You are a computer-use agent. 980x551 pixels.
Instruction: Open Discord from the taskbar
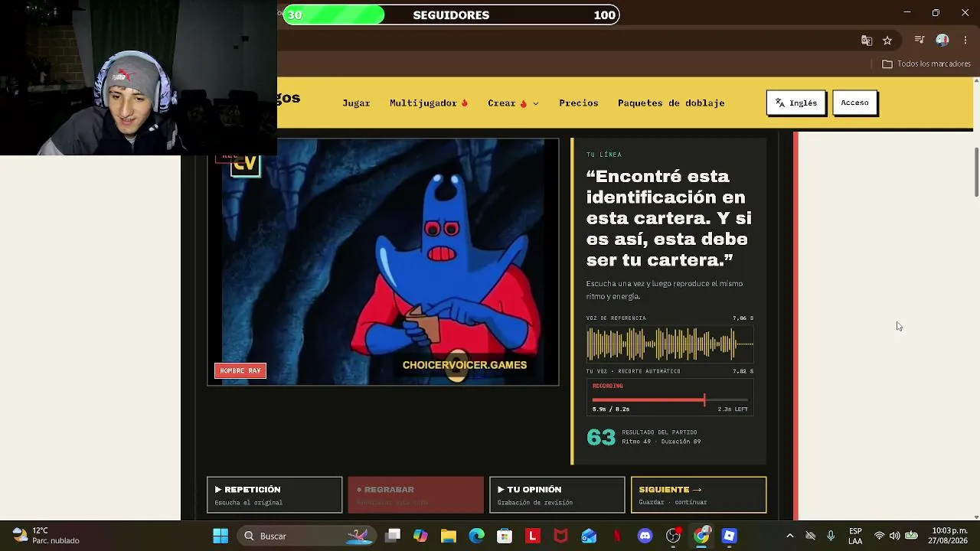[645, 536]
